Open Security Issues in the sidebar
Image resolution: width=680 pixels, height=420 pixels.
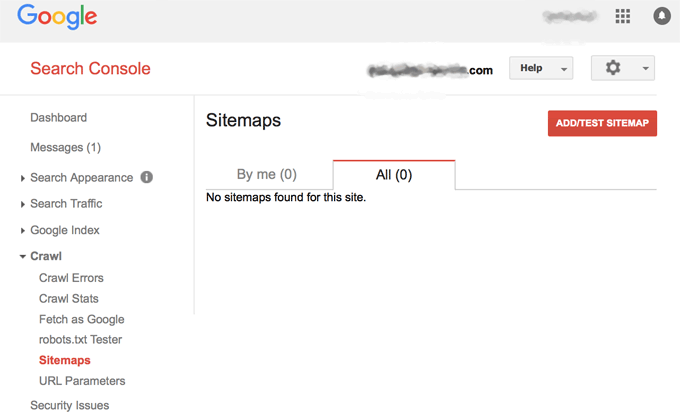click(69, 405)
